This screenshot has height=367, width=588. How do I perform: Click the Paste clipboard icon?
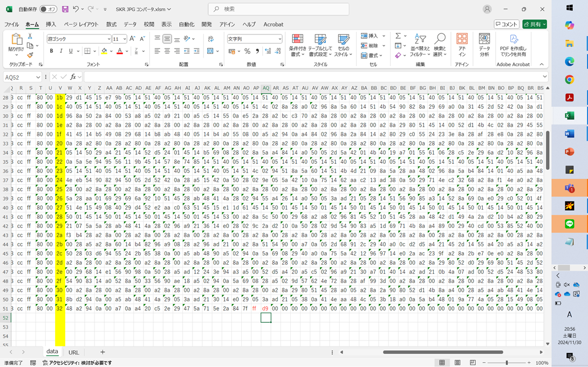pos(16,39)
